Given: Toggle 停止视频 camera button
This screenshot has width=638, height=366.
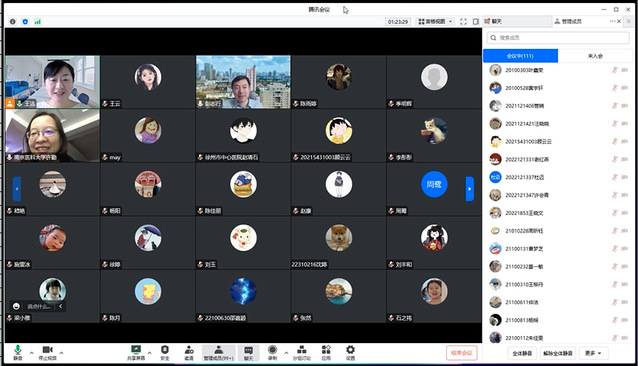Looking at the screenshot, I should (x=48, y=352).
